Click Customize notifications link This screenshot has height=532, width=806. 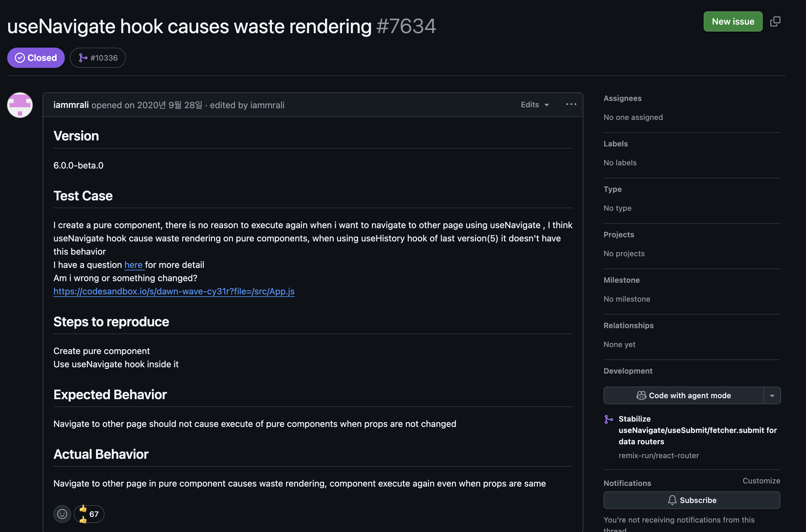click(761, 481)
